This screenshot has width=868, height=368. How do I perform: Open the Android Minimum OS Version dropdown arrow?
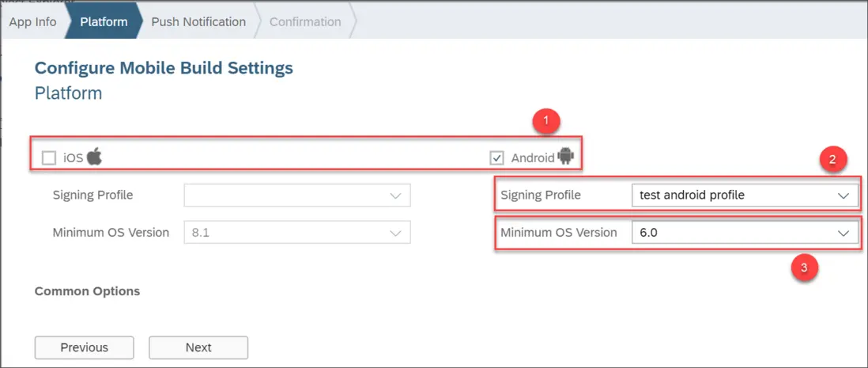pos(843,233)
